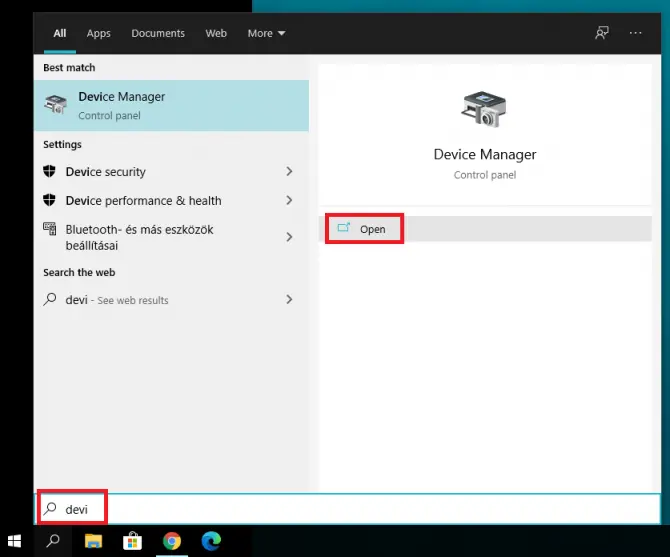Screen dimensions: 670x557
Task: Click the Control panel label in the preview pane
Action: 485,175
